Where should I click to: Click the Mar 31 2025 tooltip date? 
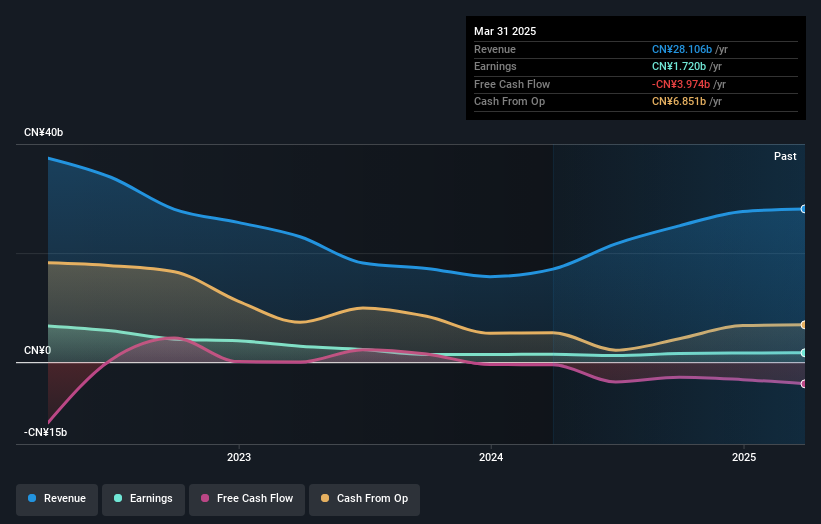click(505, 31)
